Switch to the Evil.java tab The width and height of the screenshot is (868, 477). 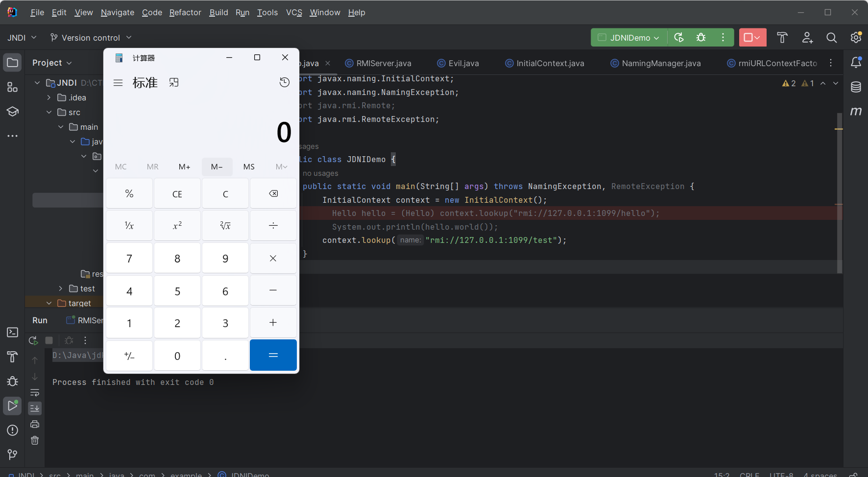[x=458, y=63]
